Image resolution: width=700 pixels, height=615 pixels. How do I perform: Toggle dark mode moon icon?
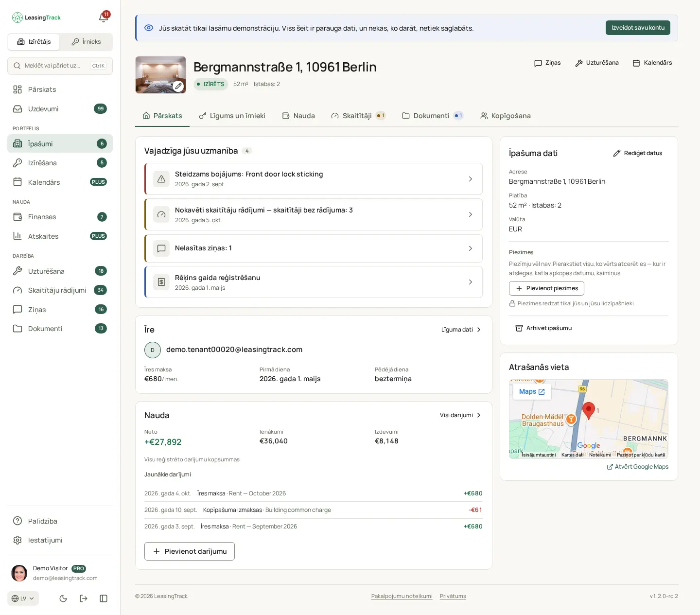63,598
